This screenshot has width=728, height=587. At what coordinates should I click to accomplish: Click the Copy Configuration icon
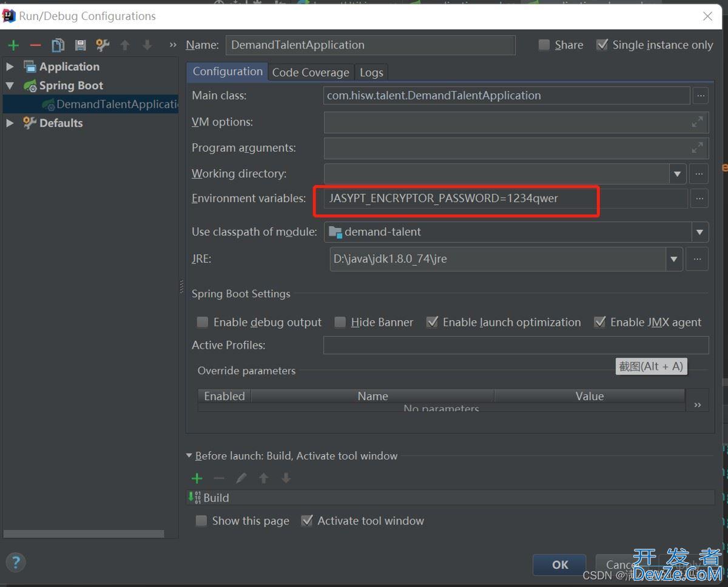tap(58, 45)
